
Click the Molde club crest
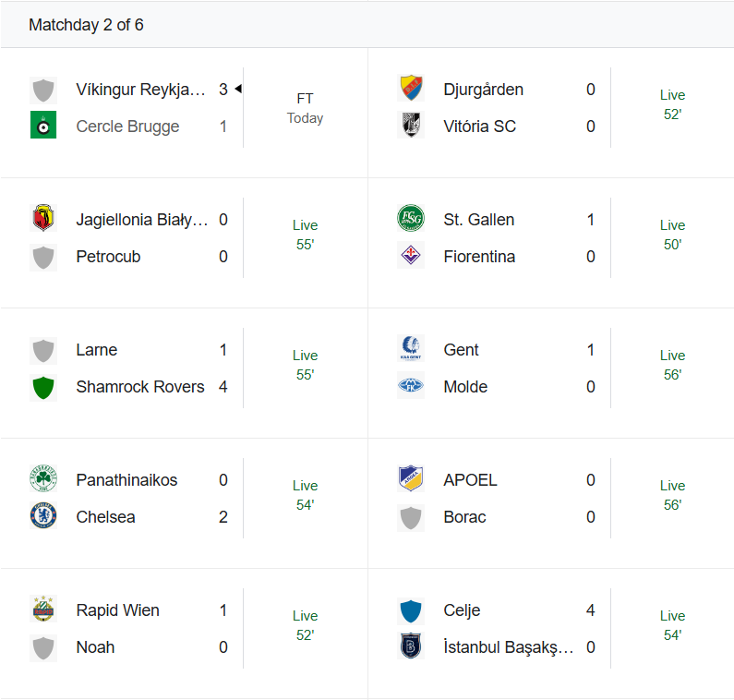tap(411, 386)
